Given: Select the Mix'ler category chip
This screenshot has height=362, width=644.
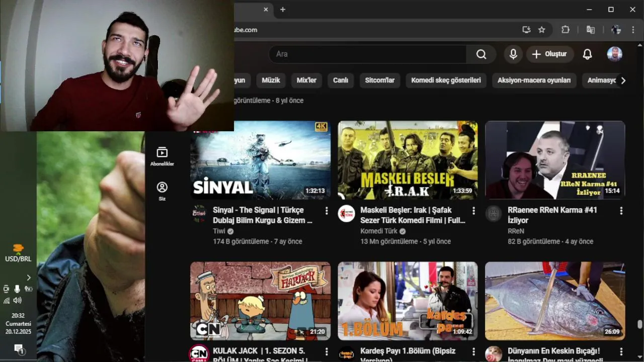Looking at the screenshot, I should pyautogui.click(x=306, y=80).
